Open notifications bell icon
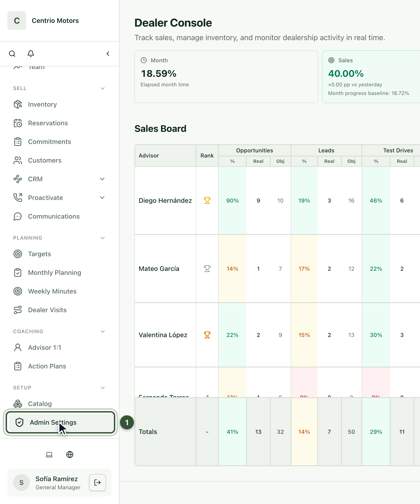Screen dimensions: 420x504 [x=31, y=53]
